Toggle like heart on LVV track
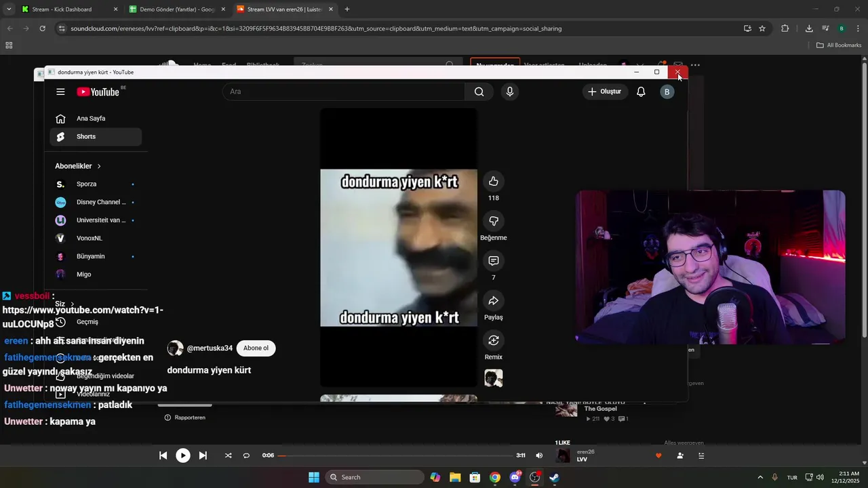The image size is (868, 488). (658, 455)
